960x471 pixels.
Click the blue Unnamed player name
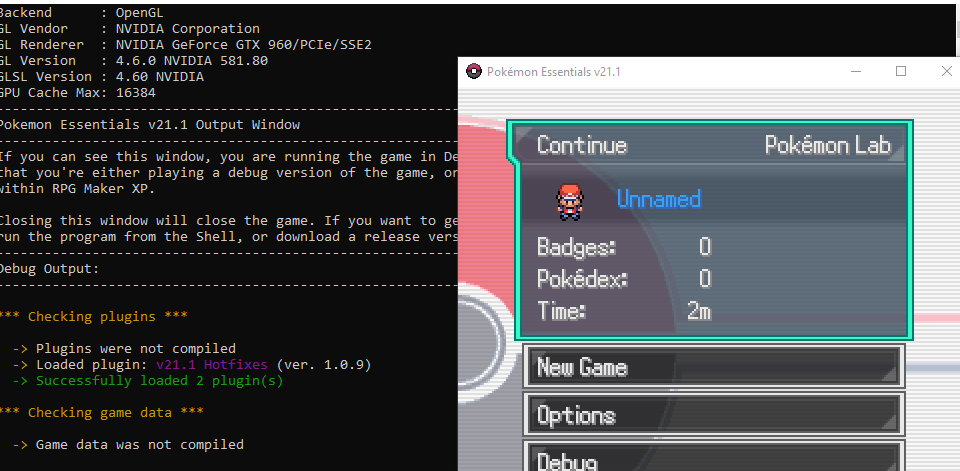[658, 199]
